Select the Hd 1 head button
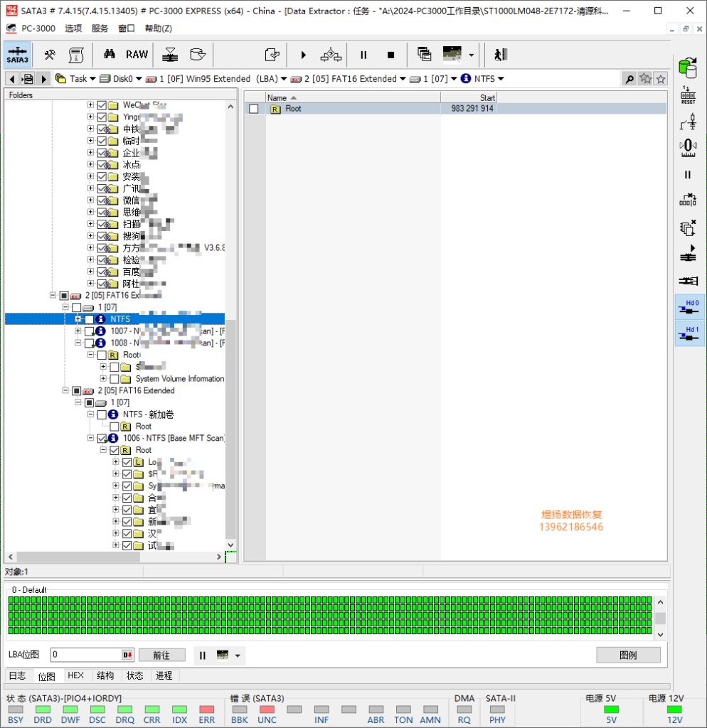 [690, 333]
